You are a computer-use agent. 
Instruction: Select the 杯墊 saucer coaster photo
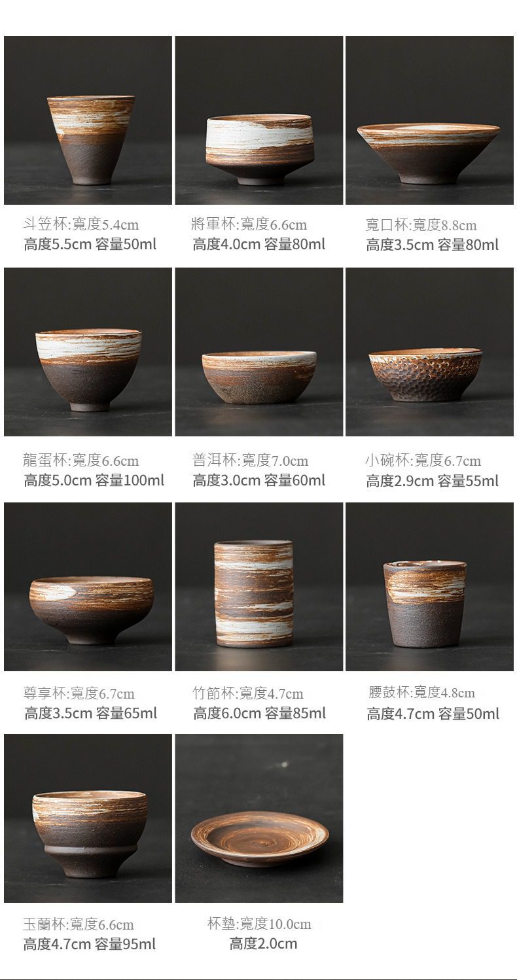[258, 818]
